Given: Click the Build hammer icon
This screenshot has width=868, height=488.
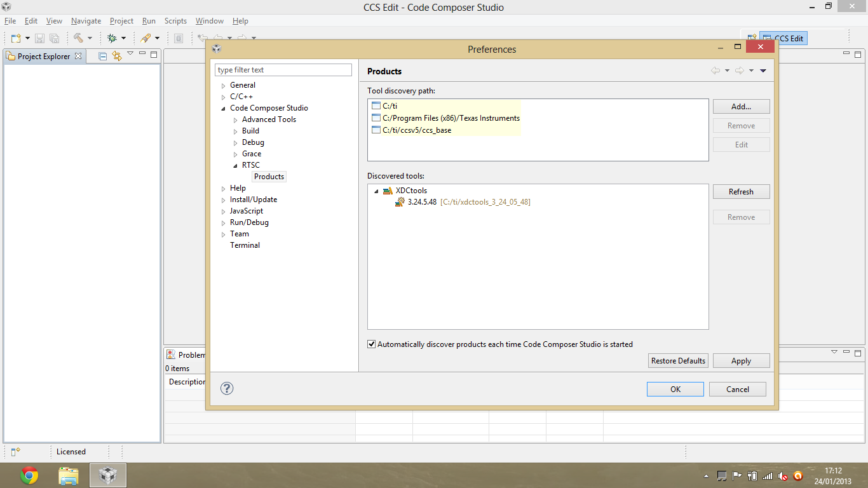Looking at the screenshot, I should click(x=78, y=38).
